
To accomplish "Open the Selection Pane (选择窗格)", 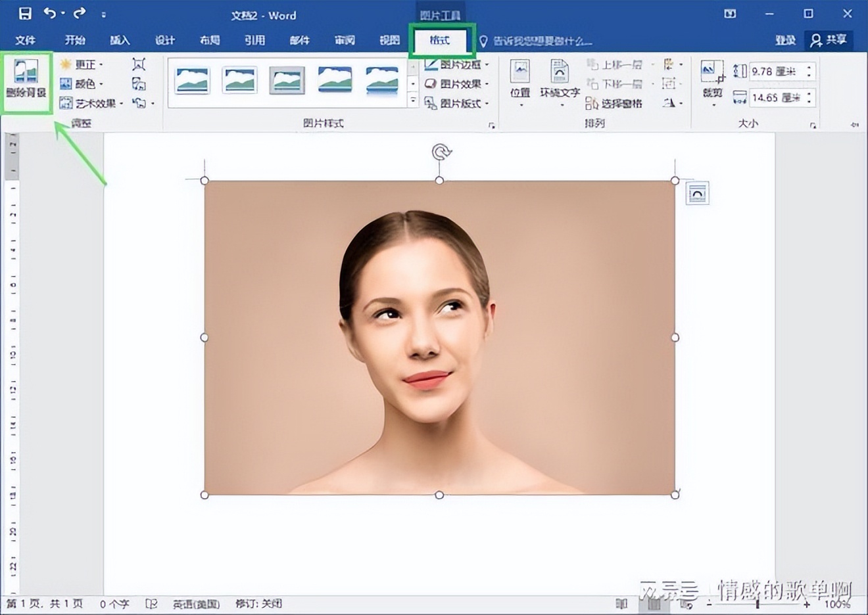I will click(614, 103).
